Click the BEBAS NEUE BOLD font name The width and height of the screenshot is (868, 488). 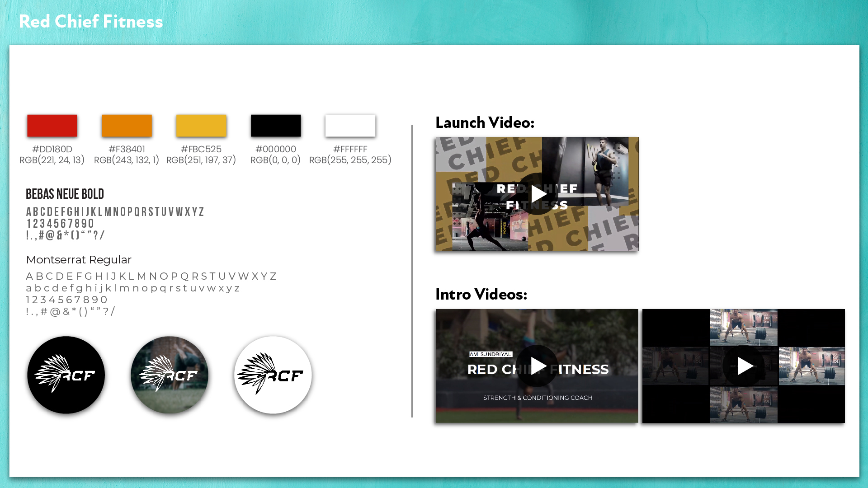[x=65, y=194]
